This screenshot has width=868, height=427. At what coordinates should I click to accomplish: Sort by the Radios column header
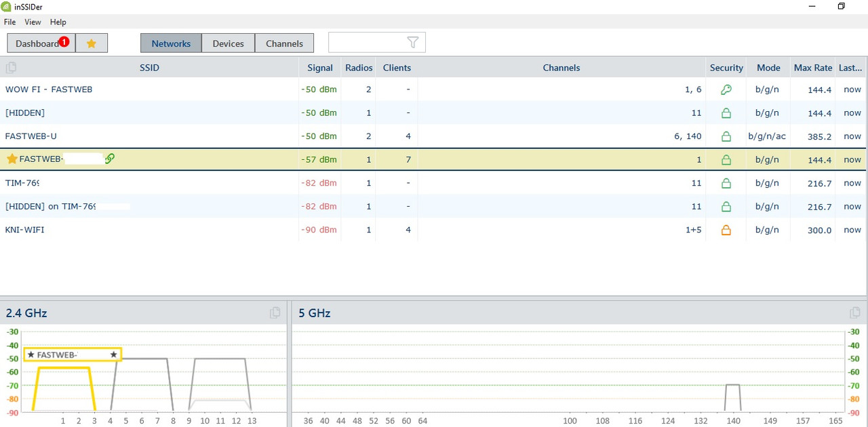359,68
